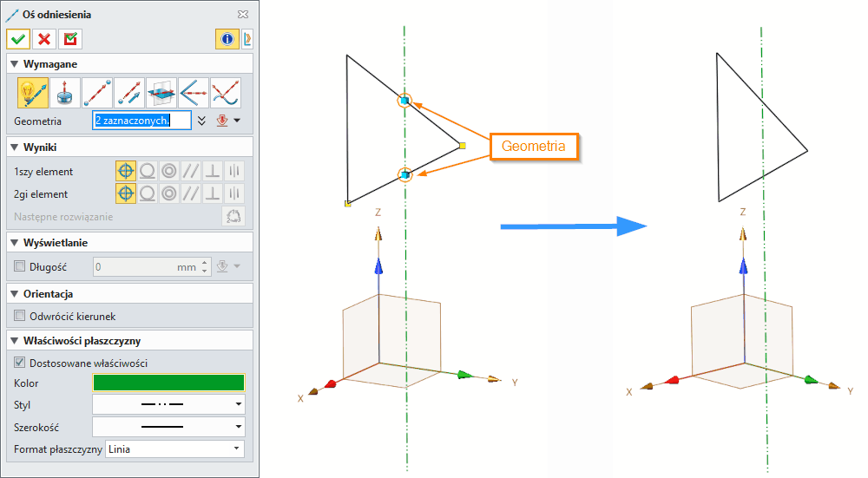Click the Geometria selection input field
The image size is (868, 478).
(141, 121)
